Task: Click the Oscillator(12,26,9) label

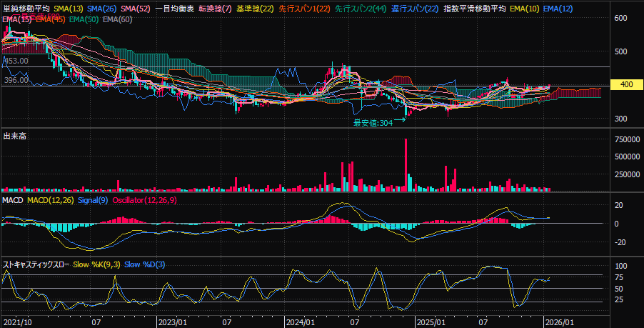Action: pyautogui.click(x=146, y=199)
